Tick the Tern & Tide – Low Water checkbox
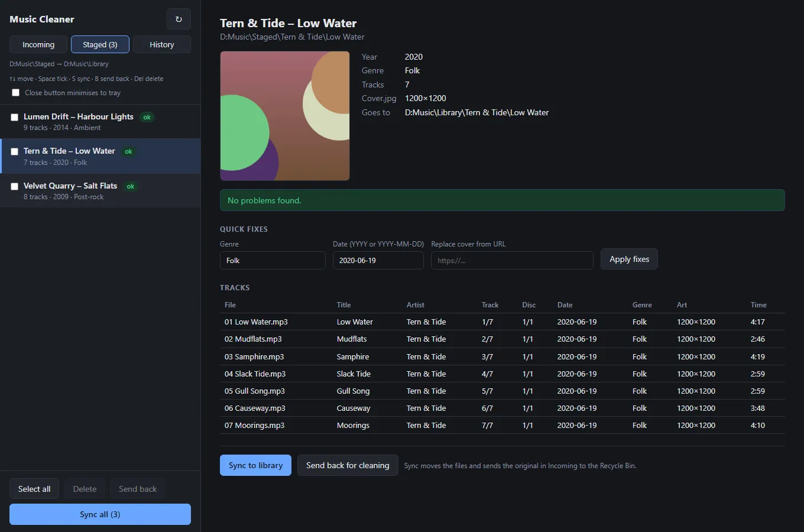 [14, 151]
